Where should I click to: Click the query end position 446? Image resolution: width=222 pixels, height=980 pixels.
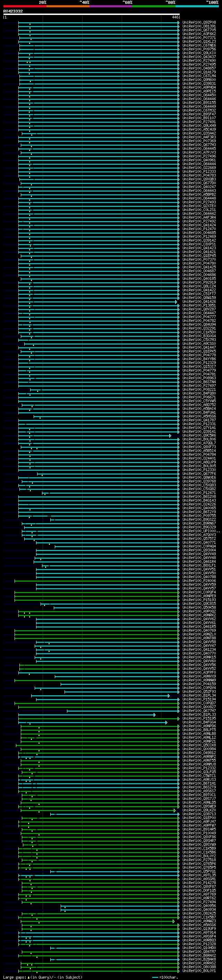tap(175, 17)
